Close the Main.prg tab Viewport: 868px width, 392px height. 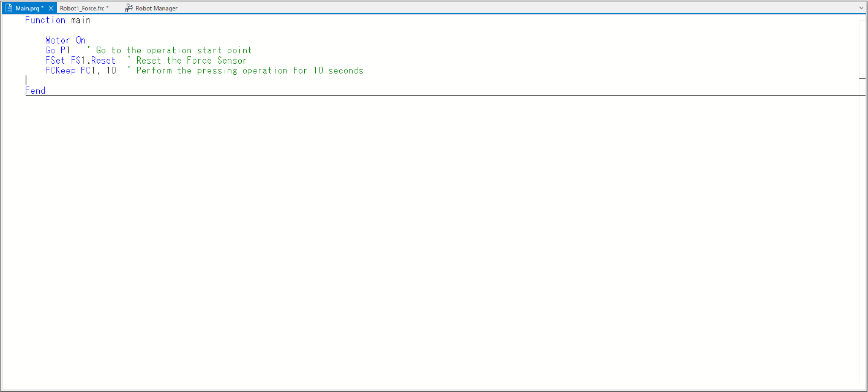pos(51,8)
